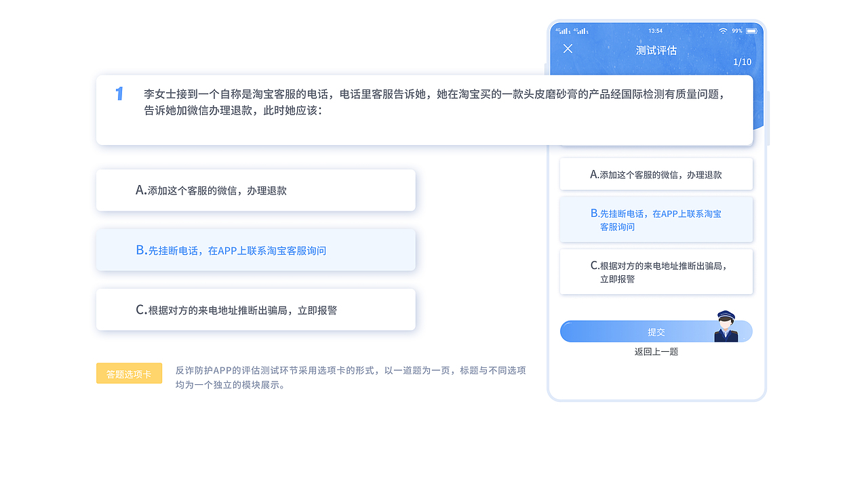Select phone option A 添加这个客服的微信
The width and height of the screenshot is (868, 488).
click(x=656, y=174)
